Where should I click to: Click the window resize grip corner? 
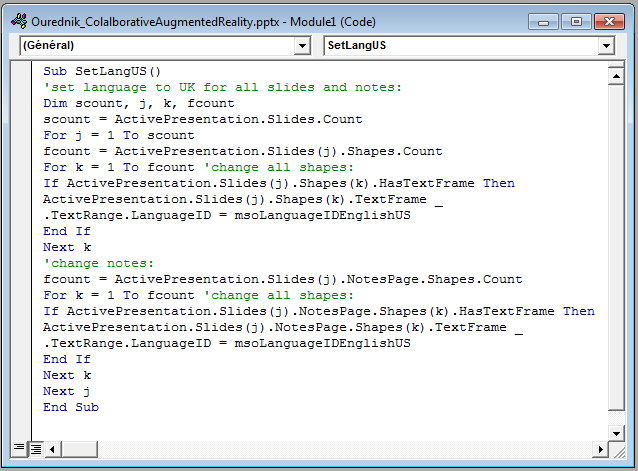pos(619,451)
